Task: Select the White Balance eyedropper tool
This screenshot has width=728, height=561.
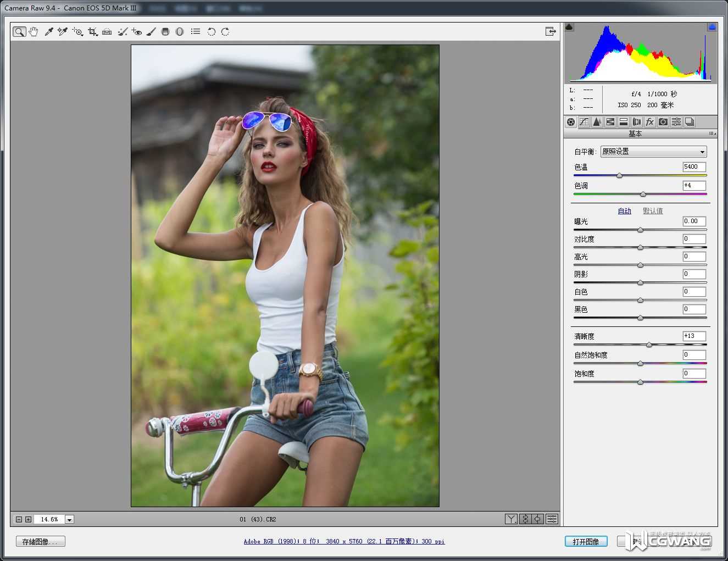Action: point(48,32)
